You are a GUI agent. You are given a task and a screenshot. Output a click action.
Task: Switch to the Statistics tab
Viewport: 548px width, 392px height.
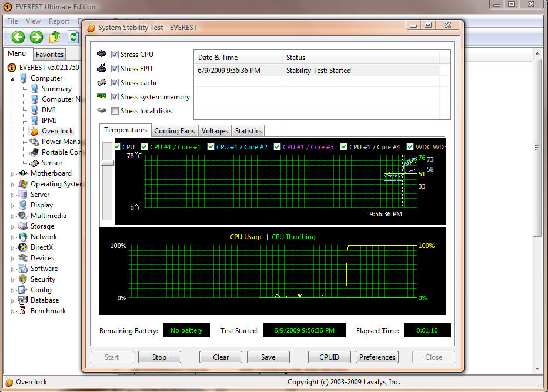pos(249,131)
